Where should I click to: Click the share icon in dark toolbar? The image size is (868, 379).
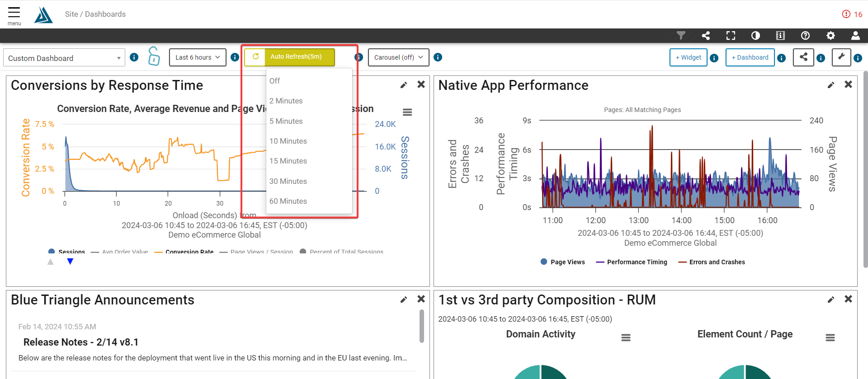pos(706,36)
